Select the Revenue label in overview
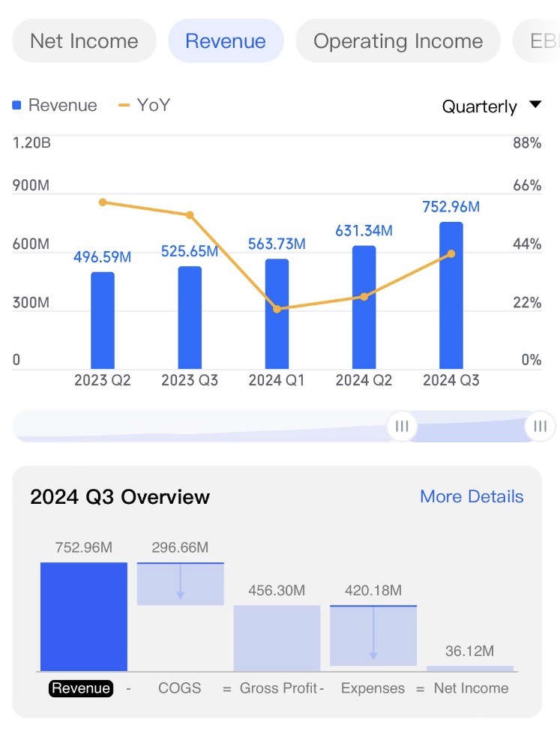Screen dimensions: 560x740 click(81, 688)
